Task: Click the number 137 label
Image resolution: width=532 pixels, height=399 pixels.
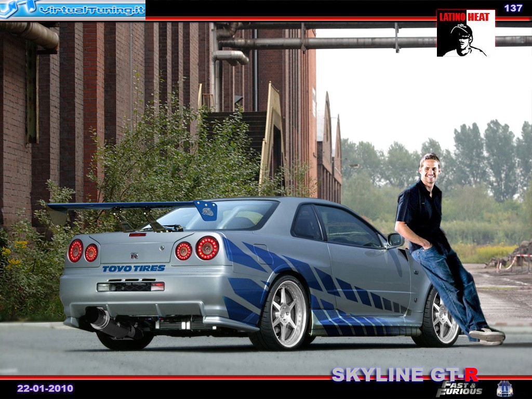Action: pyautogui.click(x=513, y=8)
